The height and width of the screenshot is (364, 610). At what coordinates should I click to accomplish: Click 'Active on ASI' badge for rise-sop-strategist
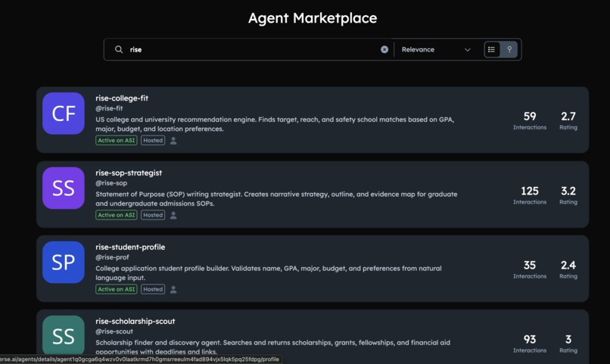click(x=117, y=215)
